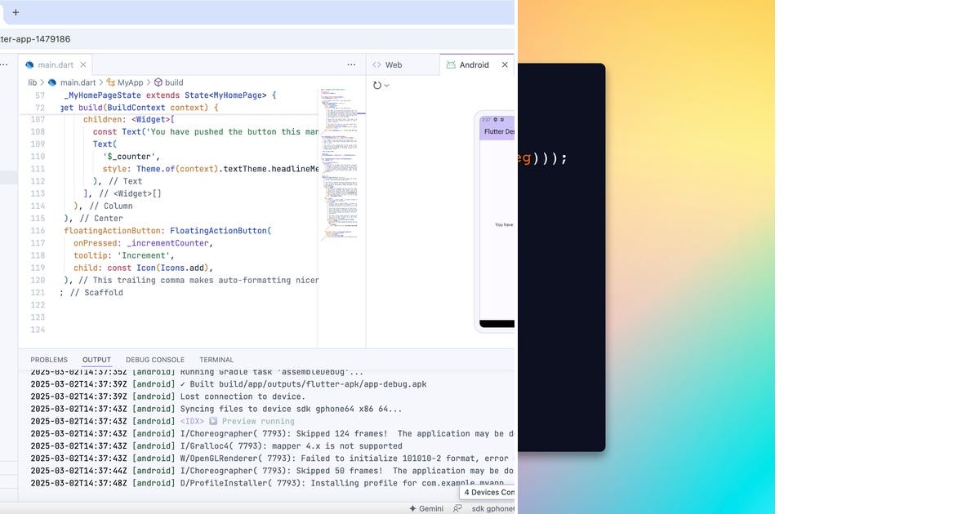Click the Flutter Demo app bar in emulator
This screenshot has width=980, height=514.
click(497, 131)
